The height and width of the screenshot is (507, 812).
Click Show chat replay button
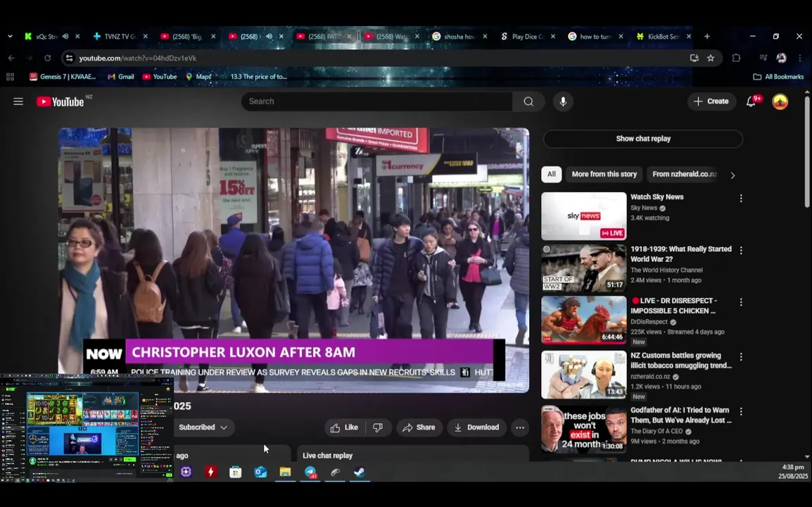pyautogui.click(x=643, y=139)
